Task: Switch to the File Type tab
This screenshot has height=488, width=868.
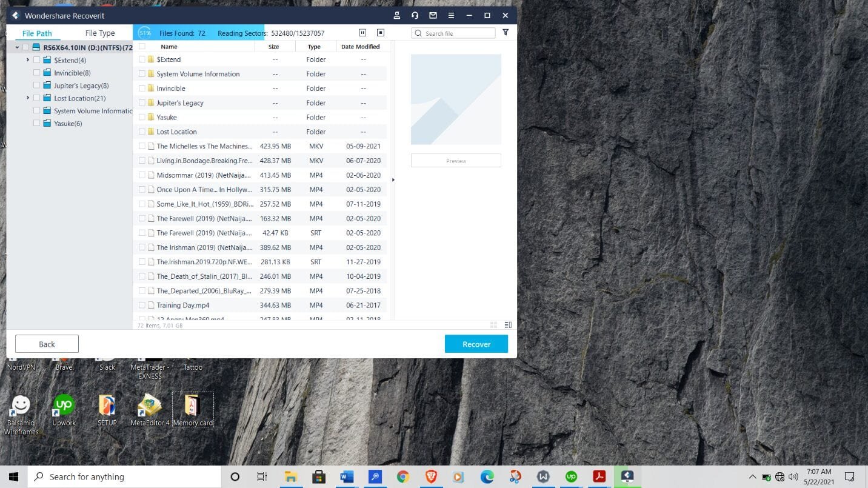Action: click(100, 33)
